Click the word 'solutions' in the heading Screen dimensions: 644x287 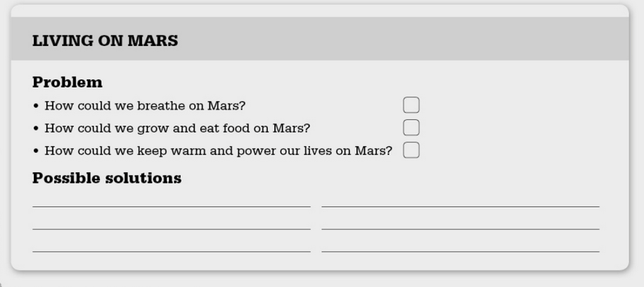pos(143,178)
